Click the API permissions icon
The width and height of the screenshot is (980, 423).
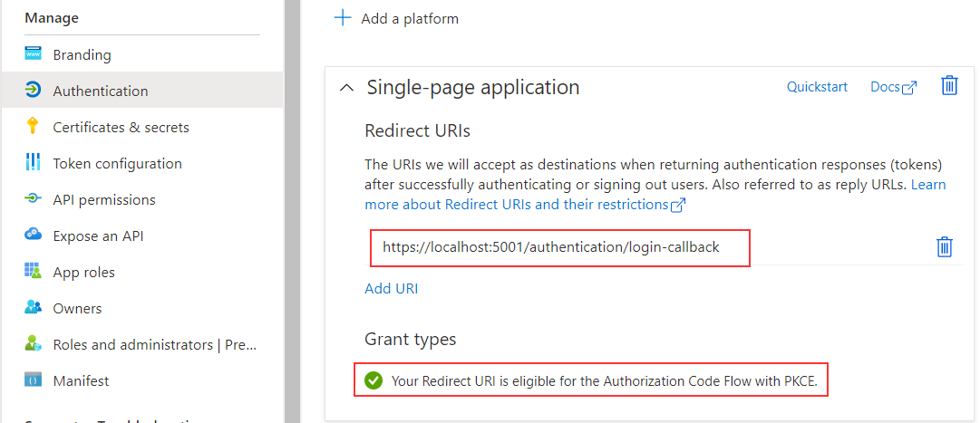point(34,199)
